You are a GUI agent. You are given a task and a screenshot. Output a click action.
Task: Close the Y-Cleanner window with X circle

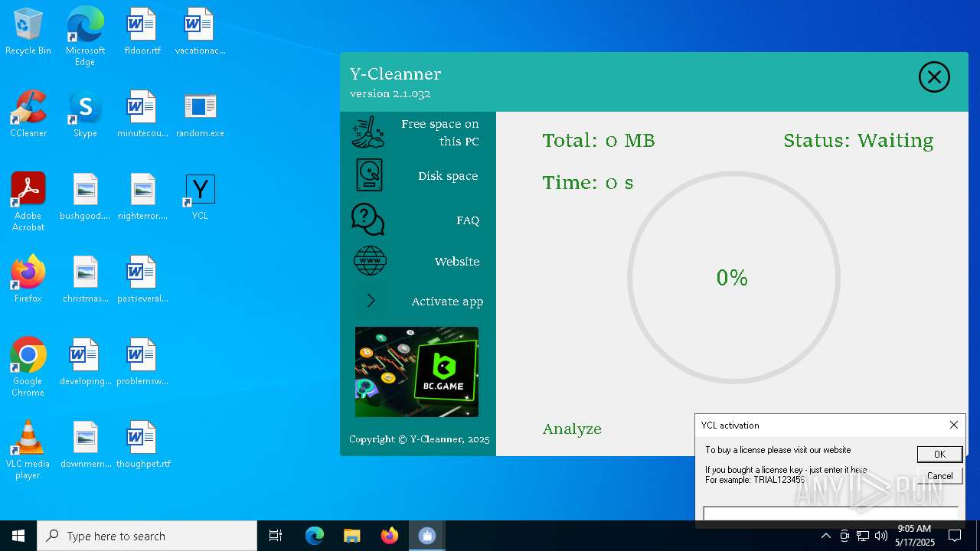(x=934, y=77)
